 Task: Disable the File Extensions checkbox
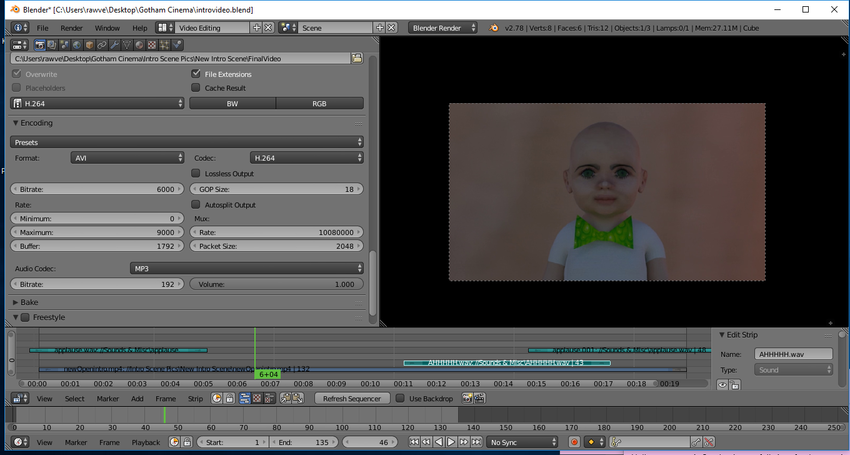[196, 74]
